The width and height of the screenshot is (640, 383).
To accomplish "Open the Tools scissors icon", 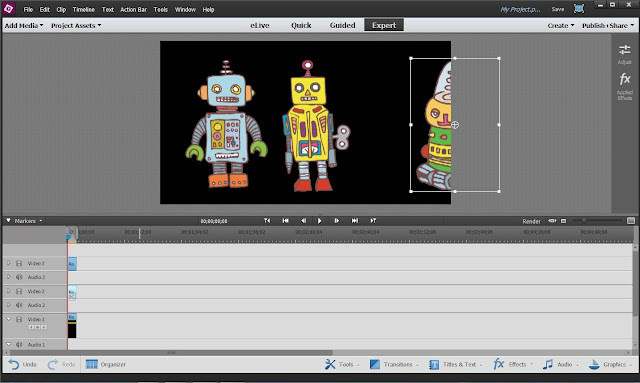I will [x=330, y=364].
